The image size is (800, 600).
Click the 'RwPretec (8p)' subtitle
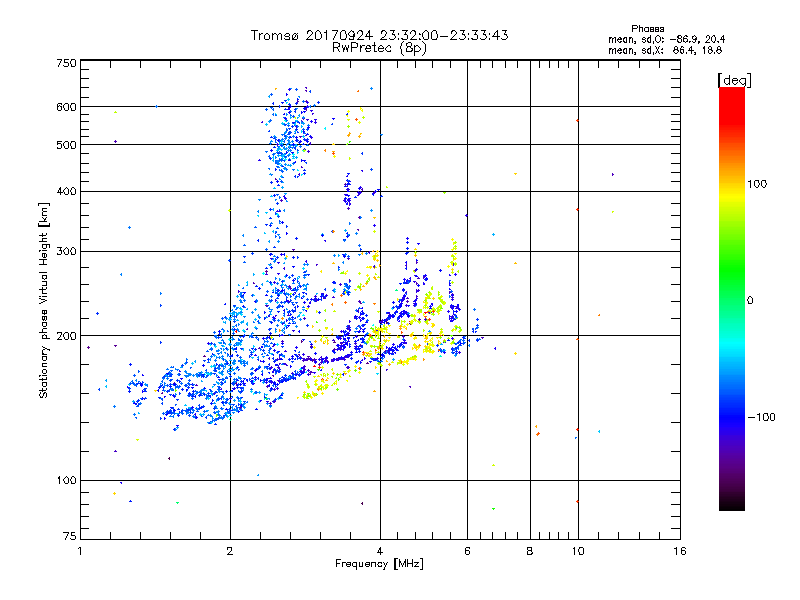coord(379,48)
